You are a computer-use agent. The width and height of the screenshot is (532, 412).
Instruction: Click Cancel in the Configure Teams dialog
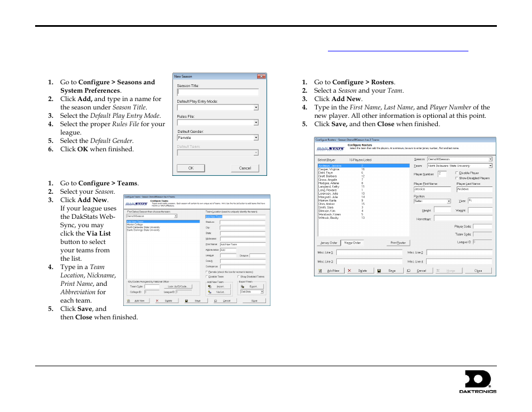pos(225,301)
